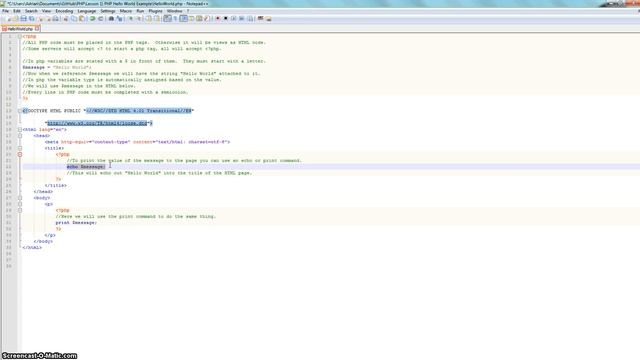Open the Run menu
This screenshot has height=360, width=640.
coord(140,11)
